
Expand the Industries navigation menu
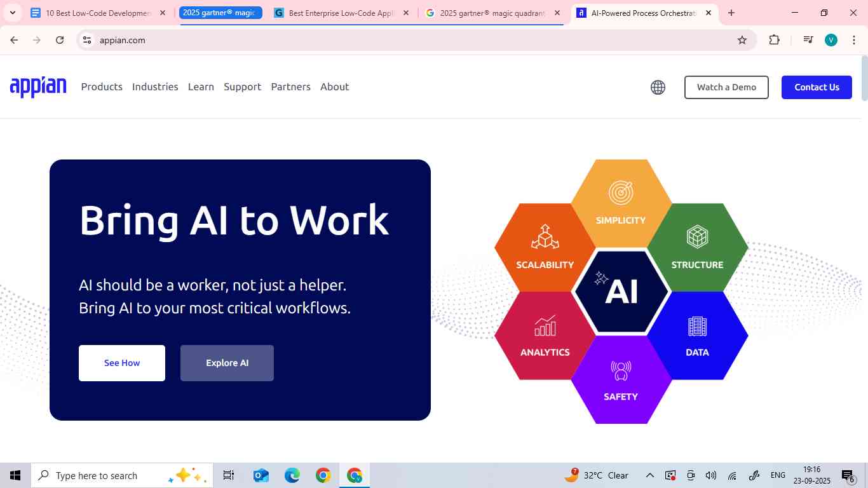pos(155,87)
